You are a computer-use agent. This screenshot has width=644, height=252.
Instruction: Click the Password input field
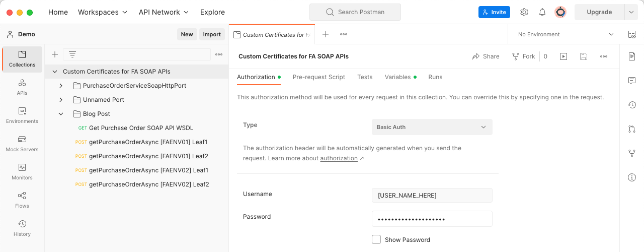(432, 219)
